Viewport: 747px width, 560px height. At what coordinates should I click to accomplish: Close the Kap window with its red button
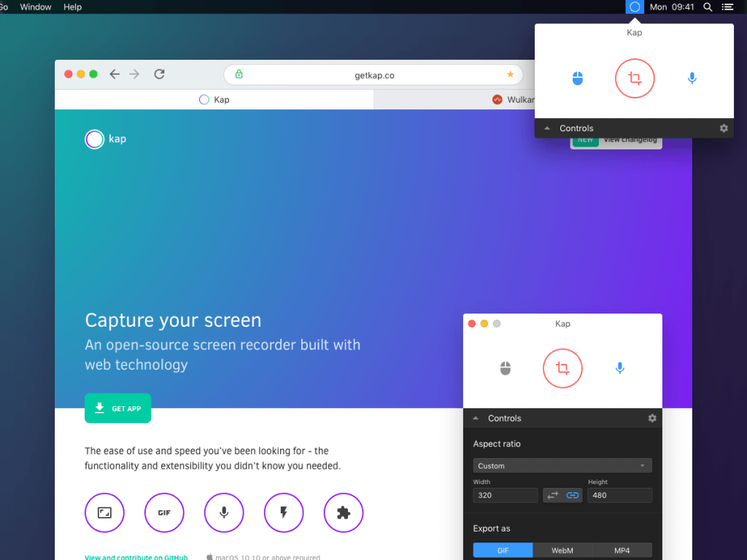point(472,324)
